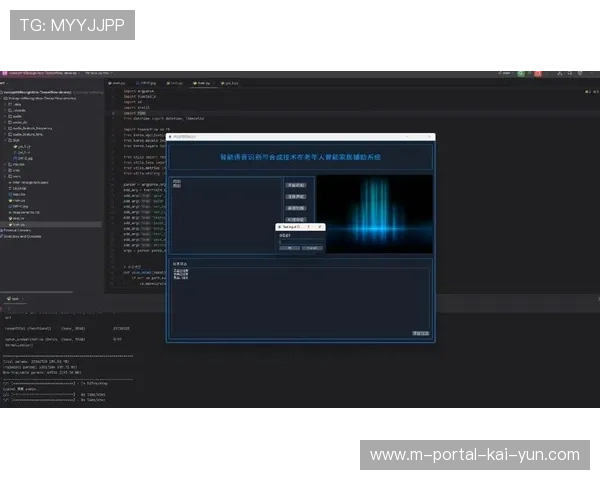Screen dimensions: 600x480
Task: Click the text input field in dialog
Action: coord(300,240)
